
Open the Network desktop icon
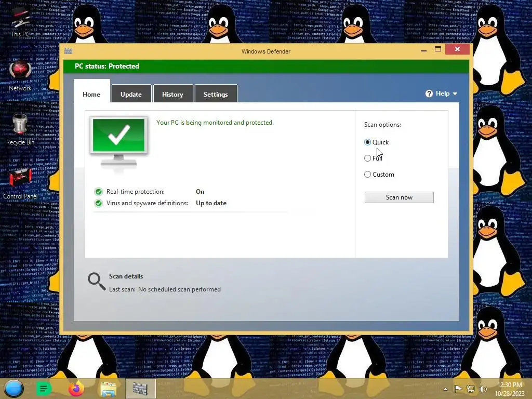[20, 76]
